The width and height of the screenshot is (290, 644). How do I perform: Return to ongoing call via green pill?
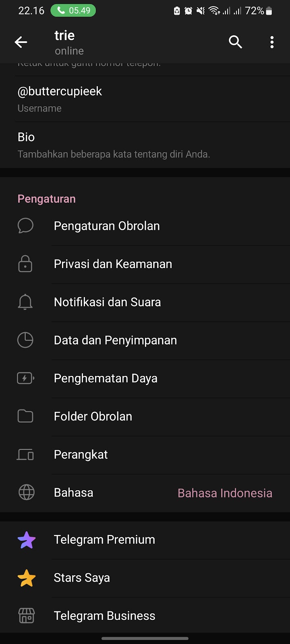point(73,10)
